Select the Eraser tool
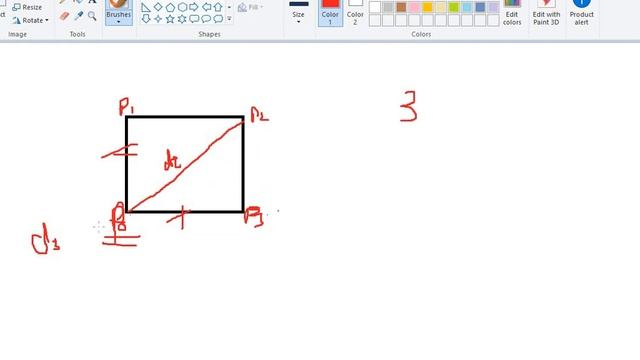 tap(64, 16)
